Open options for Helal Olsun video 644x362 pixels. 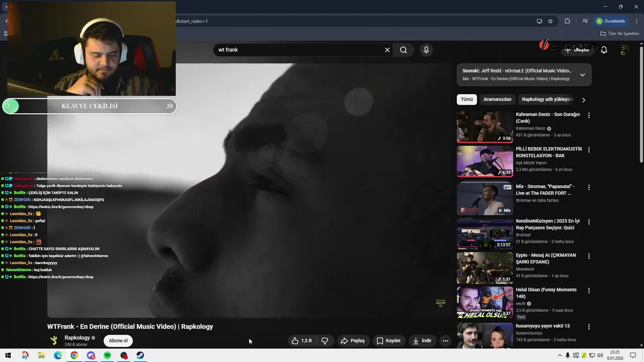click(589, 291)
